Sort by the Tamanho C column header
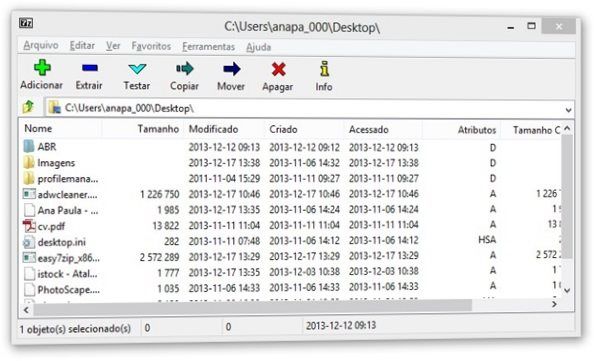 (x=536, y=130)
